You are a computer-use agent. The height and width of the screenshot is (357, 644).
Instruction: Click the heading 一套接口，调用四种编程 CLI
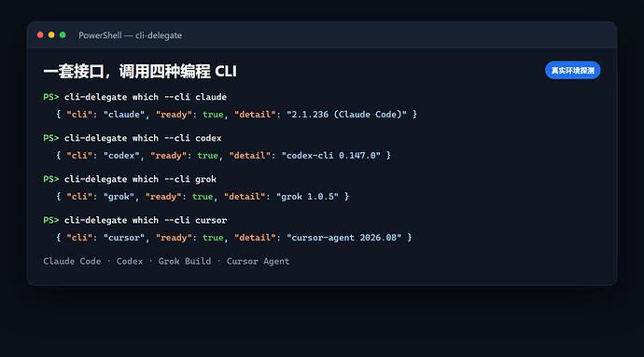click(140, 72)
